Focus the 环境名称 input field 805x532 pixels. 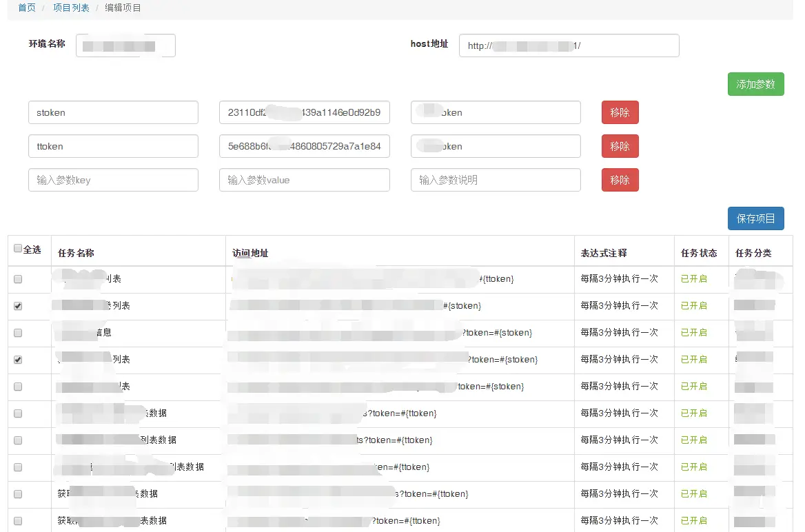coord(125,45)
